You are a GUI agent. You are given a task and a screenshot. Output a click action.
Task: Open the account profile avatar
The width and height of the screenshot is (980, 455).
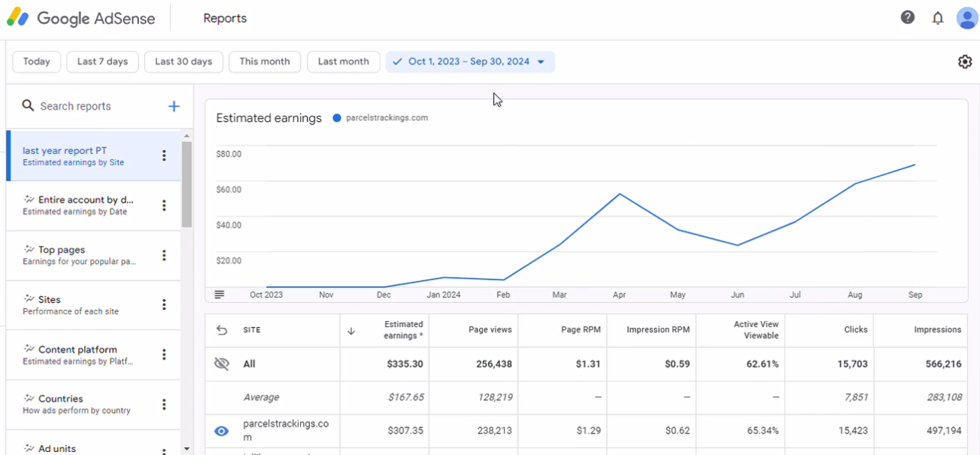click(967, 18)
